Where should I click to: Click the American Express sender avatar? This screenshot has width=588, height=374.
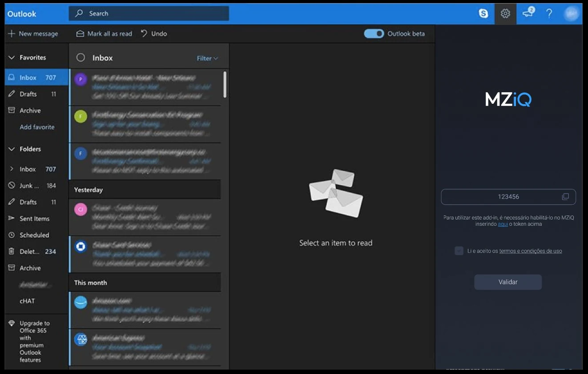(81, 339)
